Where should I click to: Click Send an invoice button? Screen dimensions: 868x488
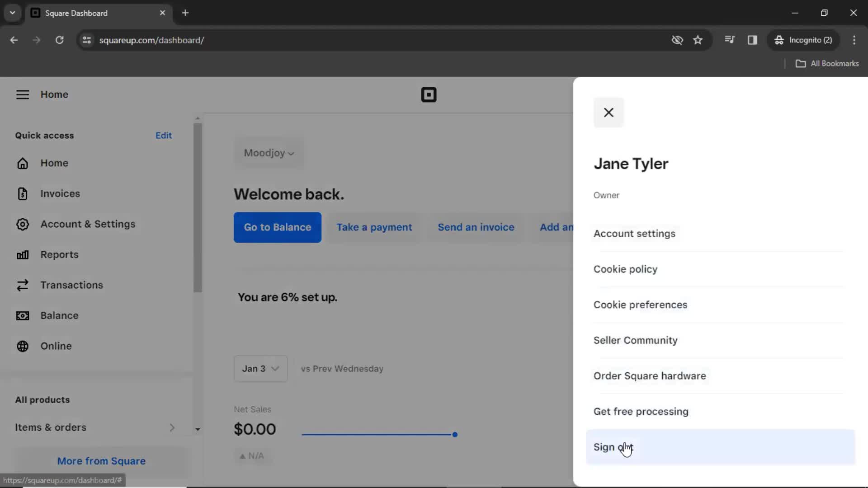click(476, 227)
